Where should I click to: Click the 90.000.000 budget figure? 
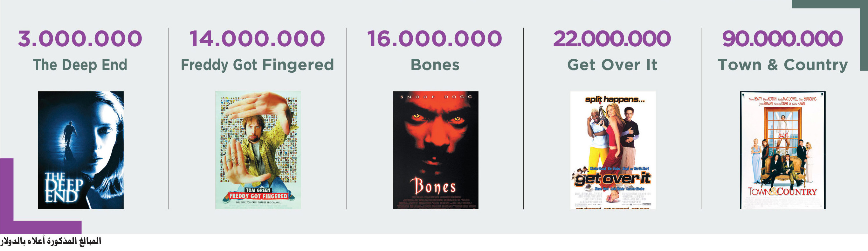[782, 39]
